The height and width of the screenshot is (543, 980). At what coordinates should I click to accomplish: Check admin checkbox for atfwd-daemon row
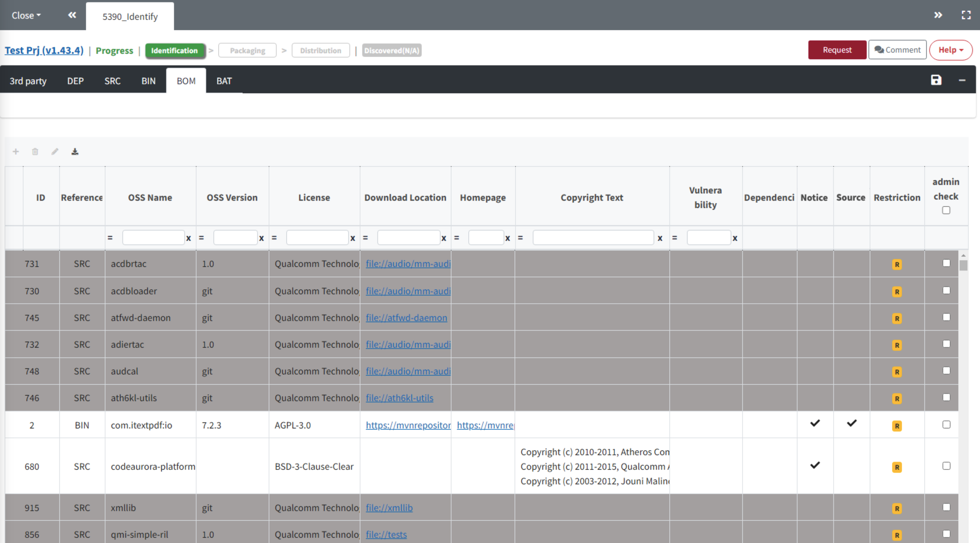[x=946, y=317]
